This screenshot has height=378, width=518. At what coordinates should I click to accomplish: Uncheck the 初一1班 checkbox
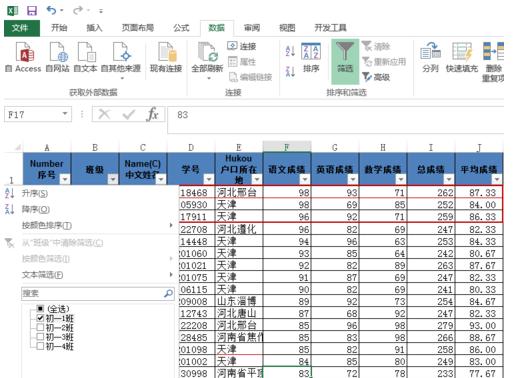(x=40, y=318)
